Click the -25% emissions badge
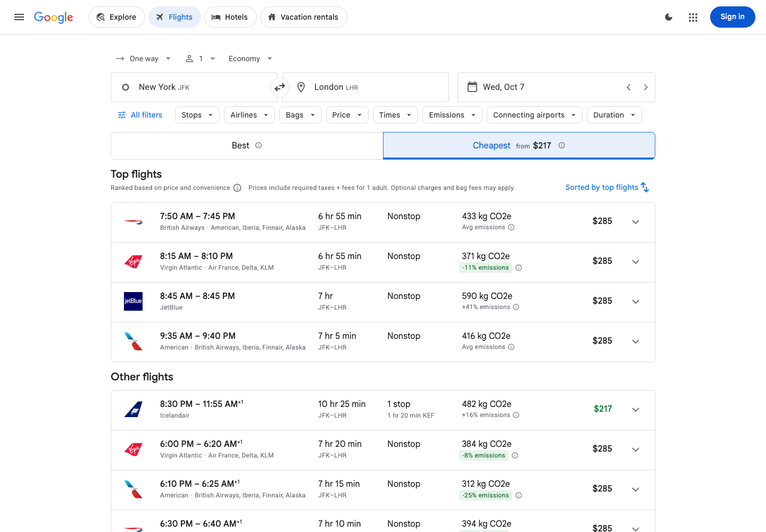 [x=486, y=495]
